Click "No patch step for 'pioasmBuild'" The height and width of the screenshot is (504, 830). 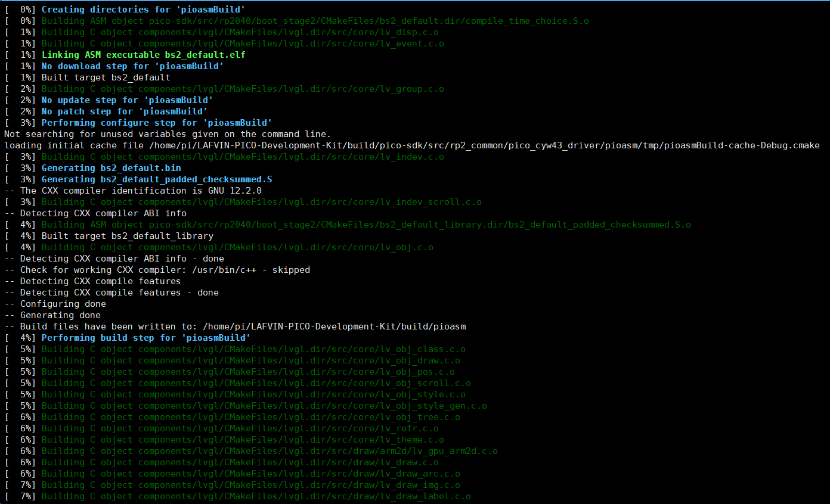pos(125,111)
